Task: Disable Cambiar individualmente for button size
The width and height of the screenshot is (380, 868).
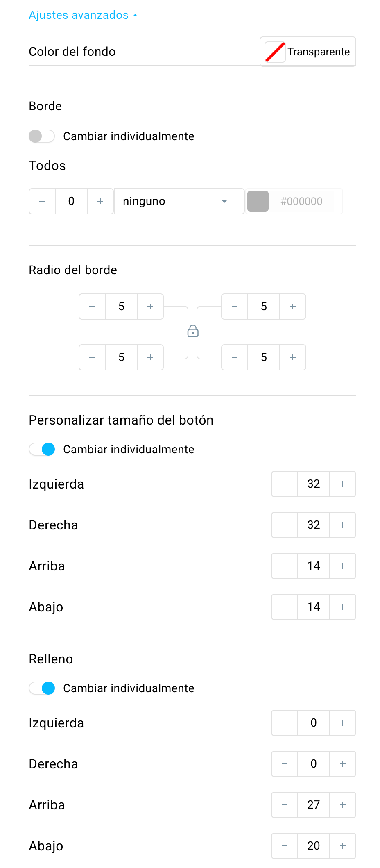Action: coord(42,449)
